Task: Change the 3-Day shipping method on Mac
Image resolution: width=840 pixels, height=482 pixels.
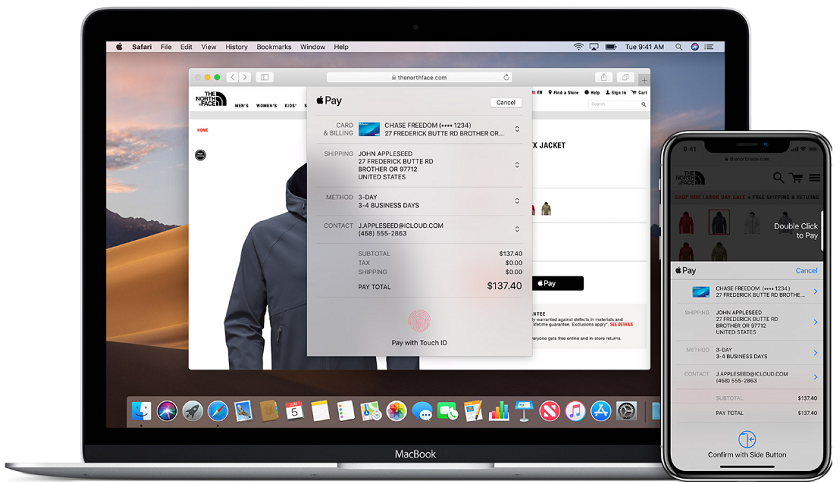Action: click(517, 201)
